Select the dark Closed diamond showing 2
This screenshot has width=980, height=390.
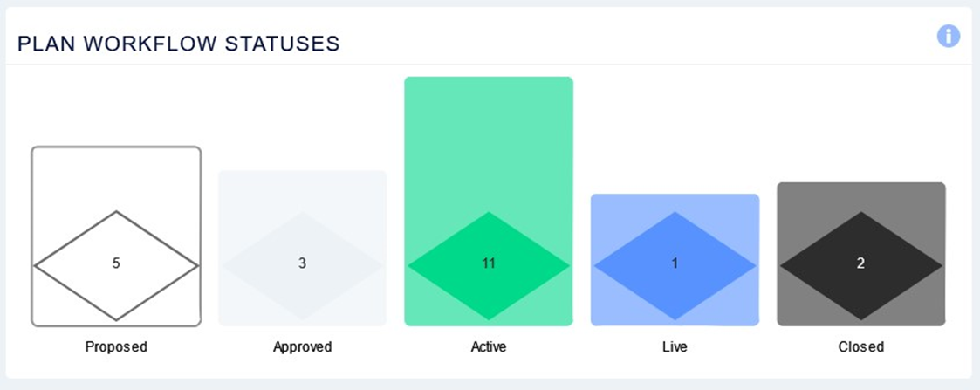861,265
